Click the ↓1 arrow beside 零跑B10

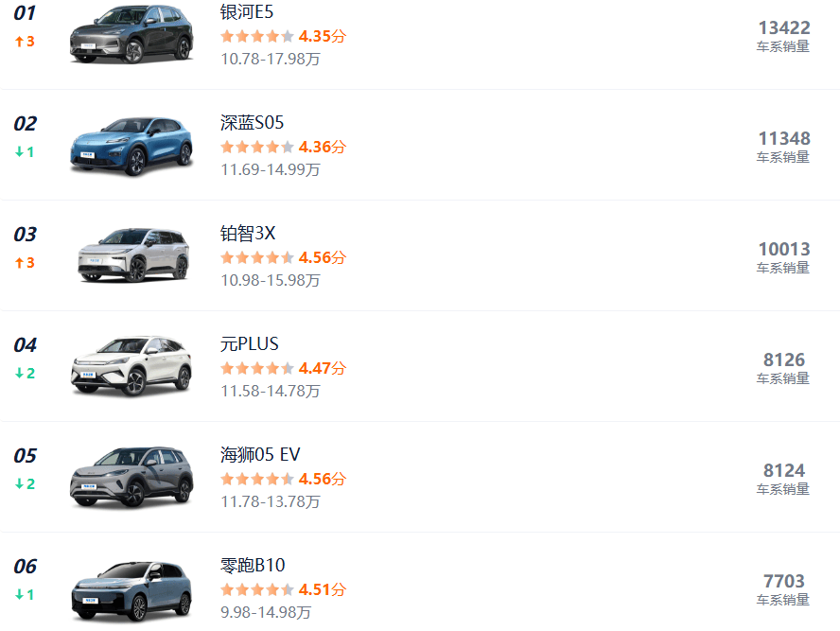point(24,593)
